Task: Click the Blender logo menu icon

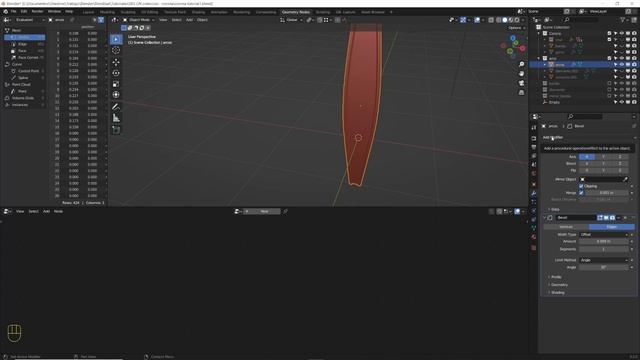Action: coord(5,11)
